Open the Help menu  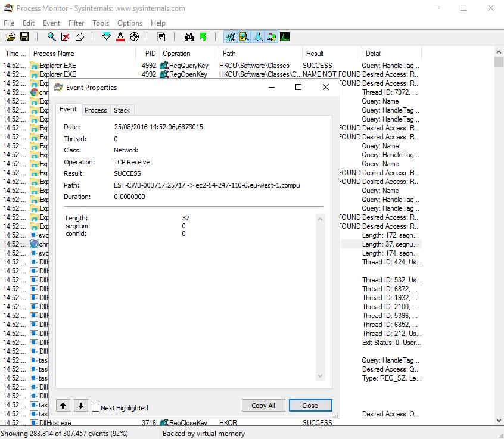158,23
